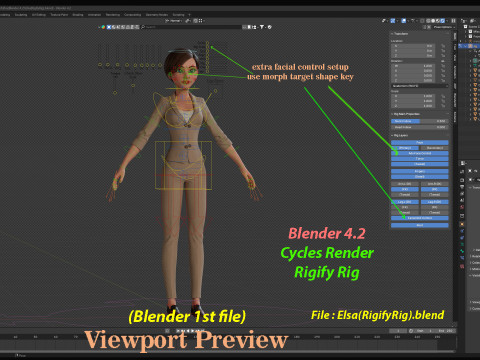The width and height of the screenshot is (480, 360).
Task: Switch to solid viewport shading
Action: click(433, 21)
